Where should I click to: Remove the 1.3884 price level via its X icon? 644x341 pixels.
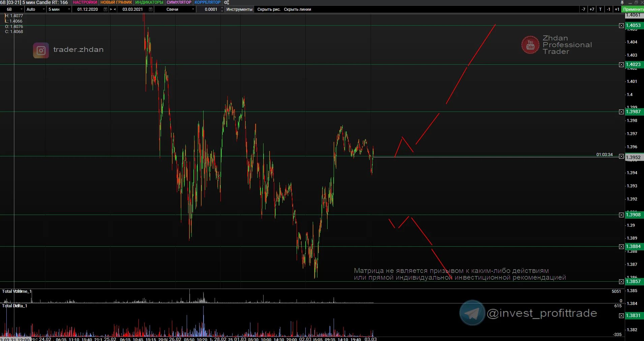pyautogui.click(x=621, y=247)
